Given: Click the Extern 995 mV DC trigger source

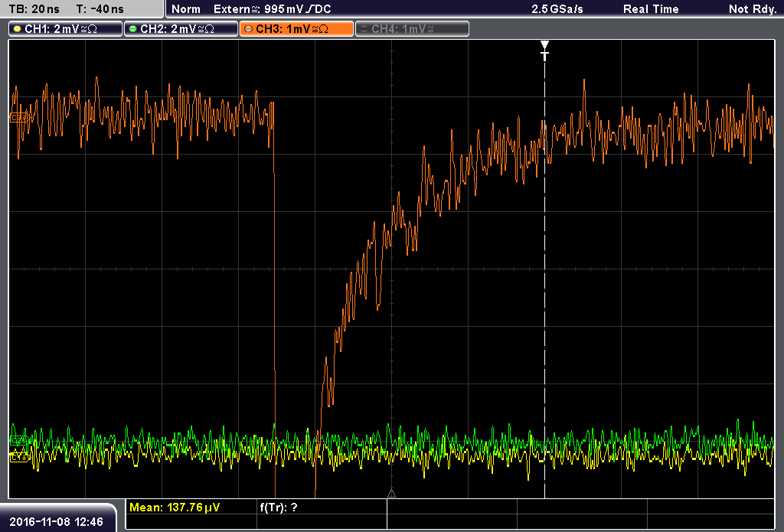Looking at the screenshot, I should pos(272,9).
